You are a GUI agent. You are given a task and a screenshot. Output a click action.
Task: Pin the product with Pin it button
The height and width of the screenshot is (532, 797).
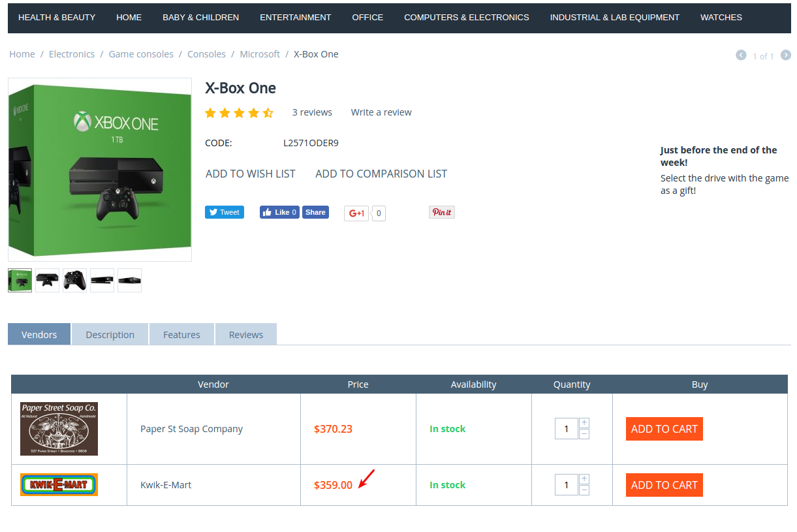click(x=442, y=212)
